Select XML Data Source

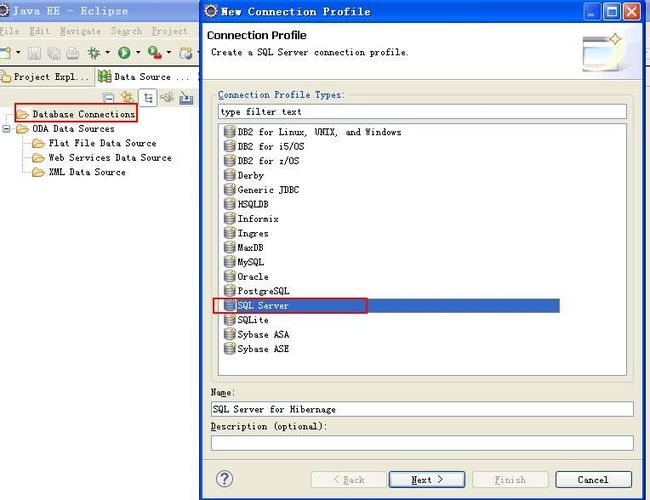click(79, 172)
